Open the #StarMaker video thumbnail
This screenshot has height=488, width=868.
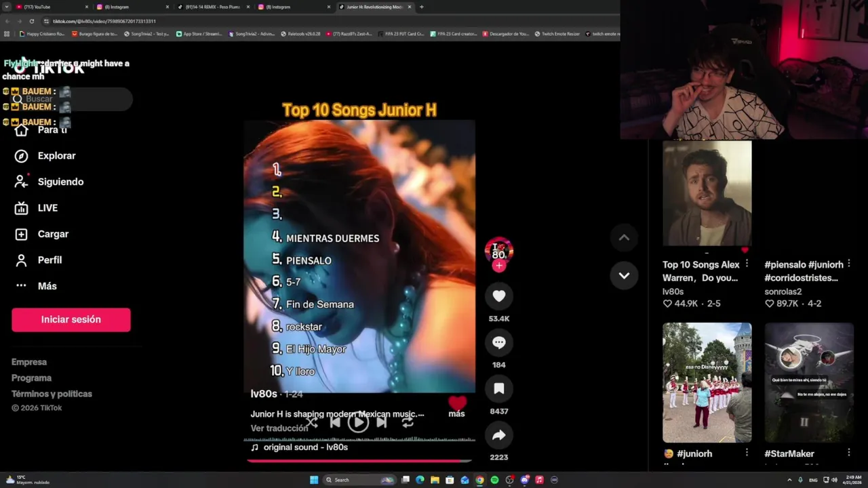(x=809, y=383)
